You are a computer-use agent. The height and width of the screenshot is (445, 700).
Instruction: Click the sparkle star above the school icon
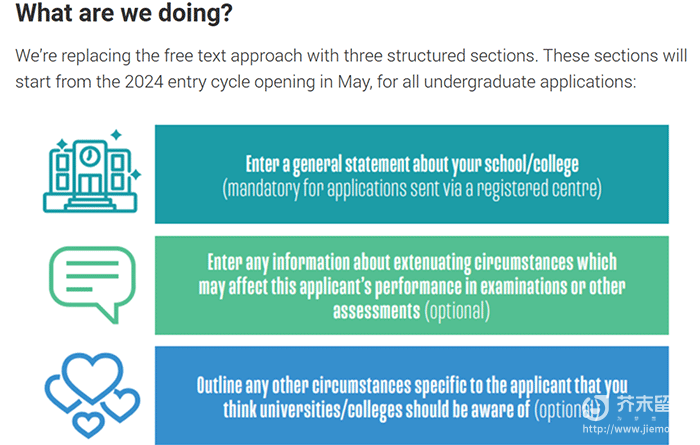pos(116,134)
